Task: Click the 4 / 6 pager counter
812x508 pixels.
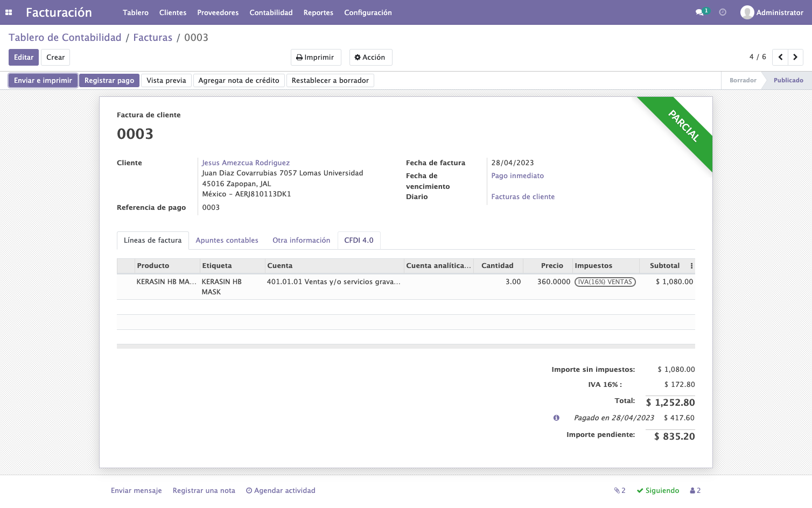Action: point(758,57)
